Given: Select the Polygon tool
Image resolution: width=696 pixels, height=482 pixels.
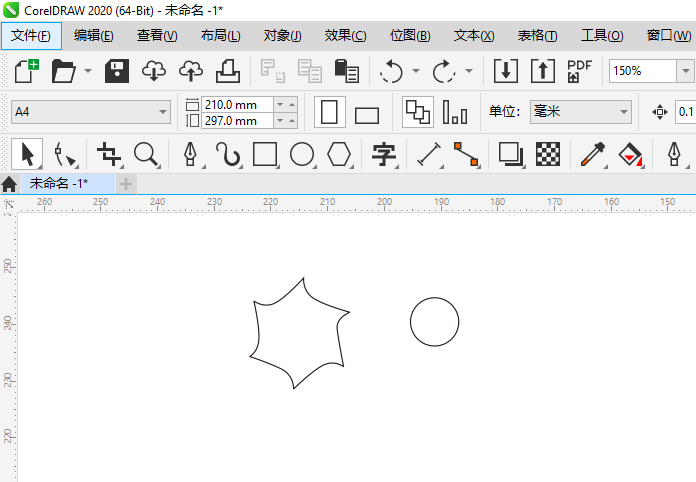Looking at the screenshot, I should click(x=339, y=154).
